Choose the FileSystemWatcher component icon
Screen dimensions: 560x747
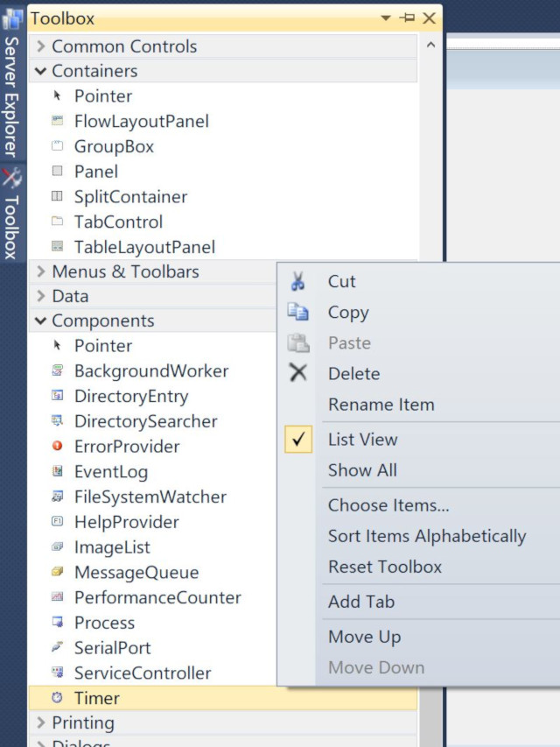[x=58, y=497]
